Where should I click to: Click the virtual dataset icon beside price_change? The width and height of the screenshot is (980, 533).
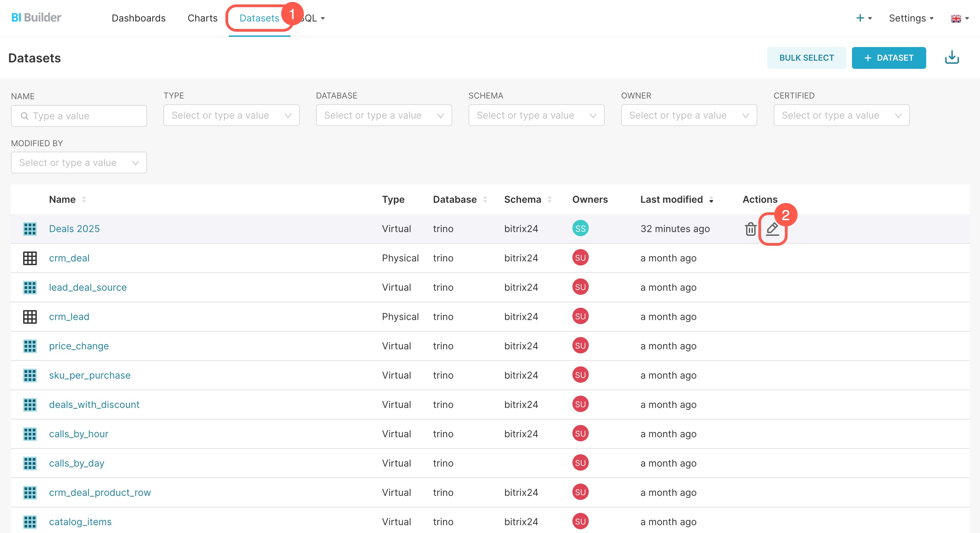[x=30, y=346]
